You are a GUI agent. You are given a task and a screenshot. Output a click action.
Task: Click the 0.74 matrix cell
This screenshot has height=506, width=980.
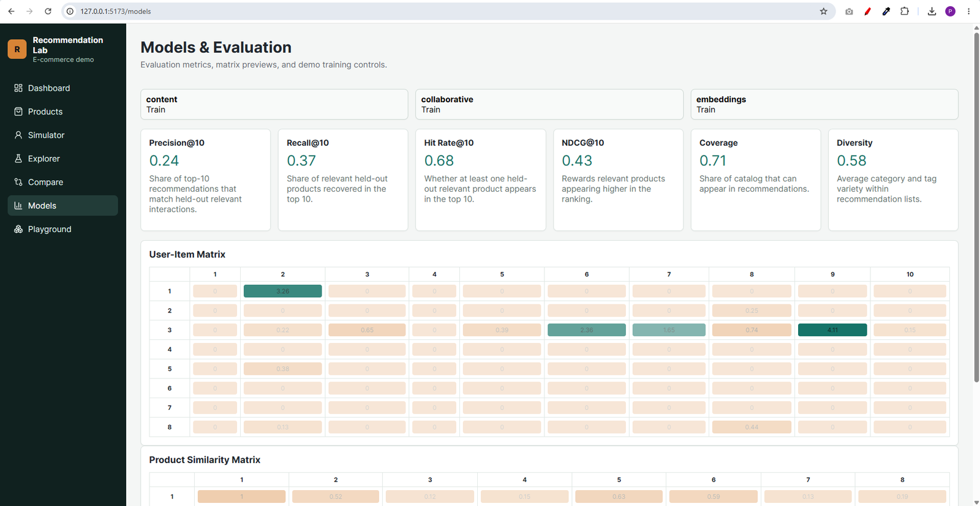pyautogui.click(x=752, y=330)
